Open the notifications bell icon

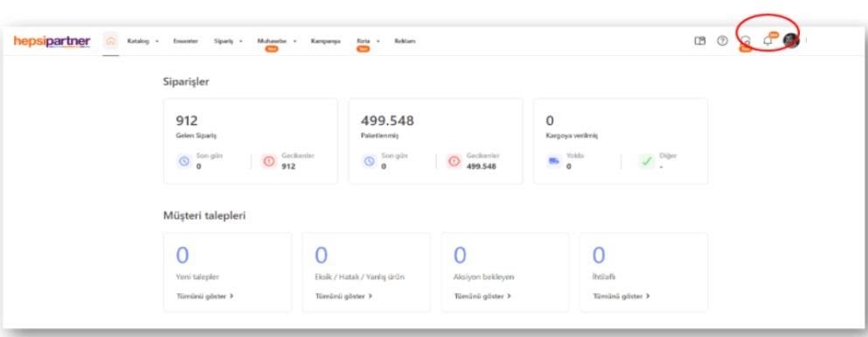pyautogui.click(x=767, y=40)
